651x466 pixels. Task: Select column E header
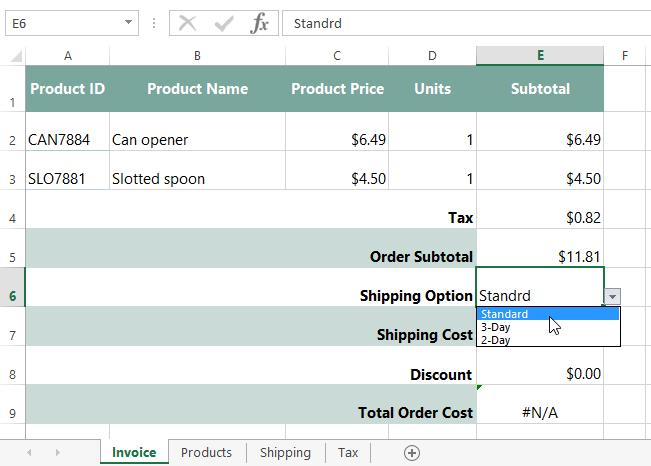tap(540, 55)
